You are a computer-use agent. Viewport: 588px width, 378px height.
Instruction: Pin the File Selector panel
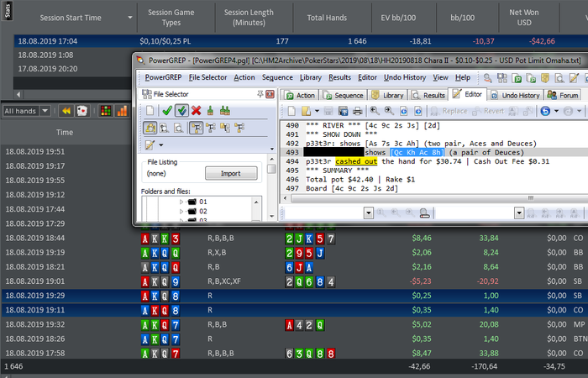point(260,94)
